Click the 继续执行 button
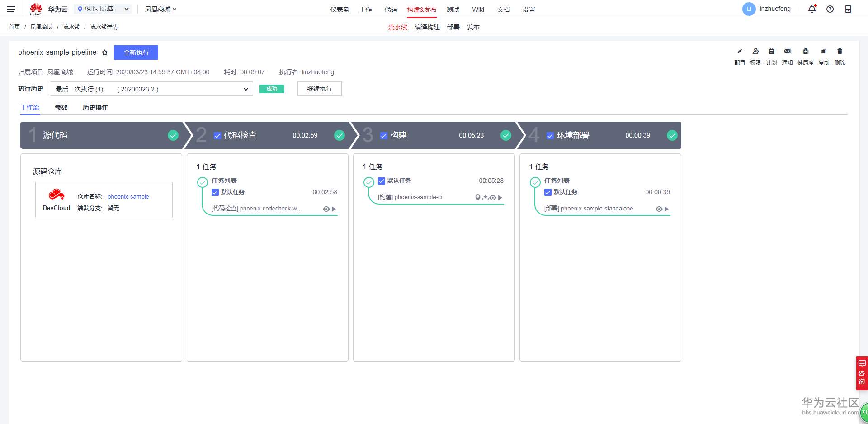 (x=320, y=89)
